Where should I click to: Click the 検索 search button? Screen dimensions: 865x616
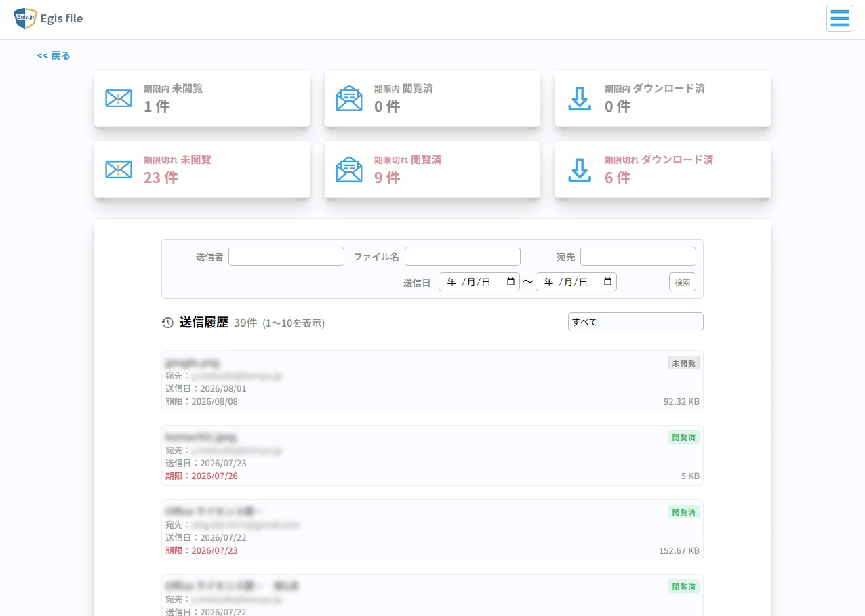tap(683, 282)
